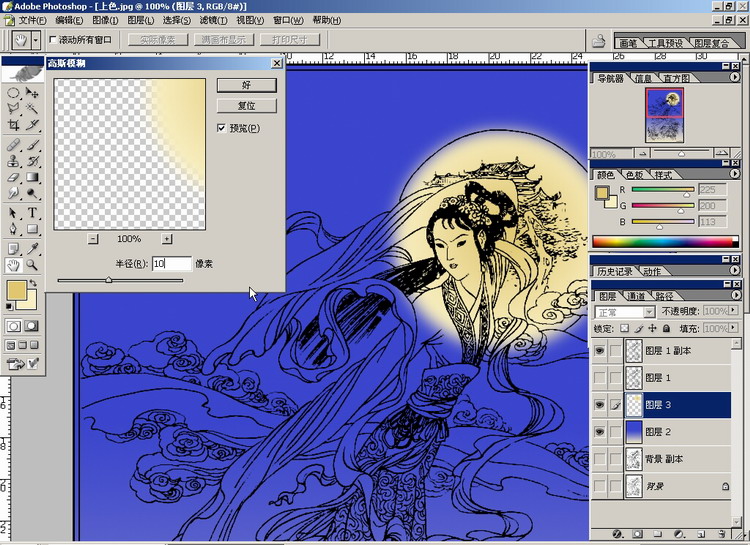Select the Crop tool
This screenshot has height=545, width=750.
tap(13, 125)
